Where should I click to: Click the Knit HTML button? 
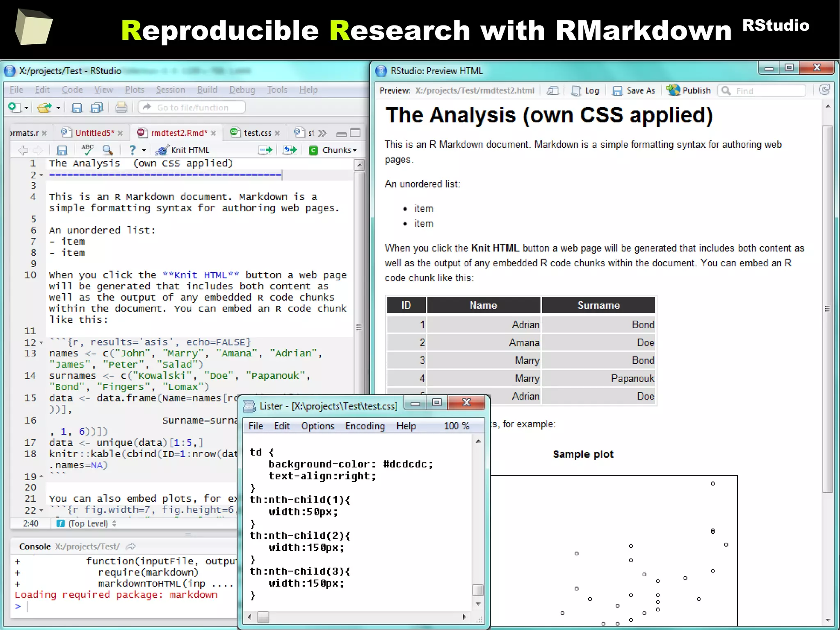coord(183,150)
